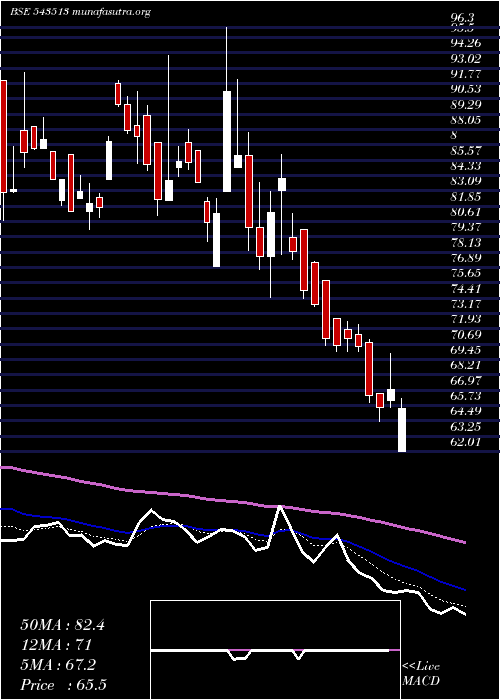Click the 90.53 price axis label
Image resolution: width=500 pixels, height=700 pixels.
[x=467, y=89]
